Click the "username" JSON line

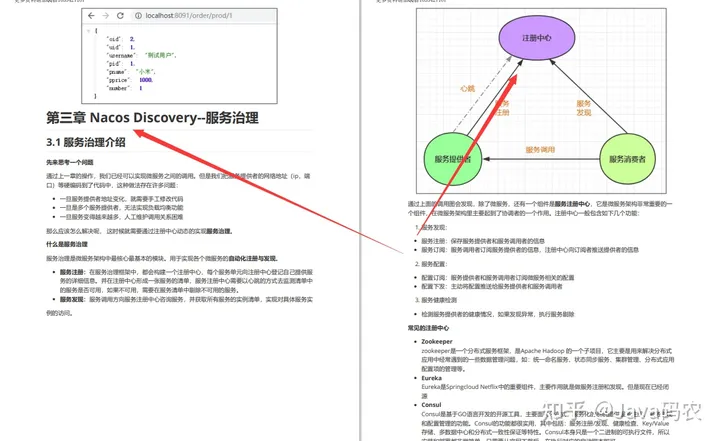click(x=141, y=56)
